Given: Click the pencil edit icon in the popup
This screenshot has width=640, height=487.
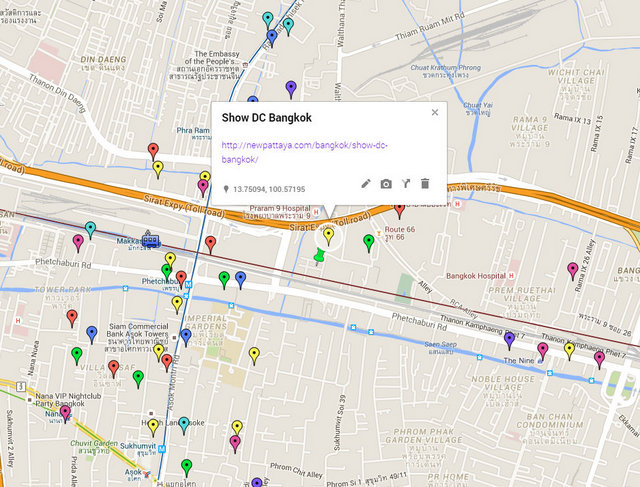Looking at the screenshot, I should point(366,184).
